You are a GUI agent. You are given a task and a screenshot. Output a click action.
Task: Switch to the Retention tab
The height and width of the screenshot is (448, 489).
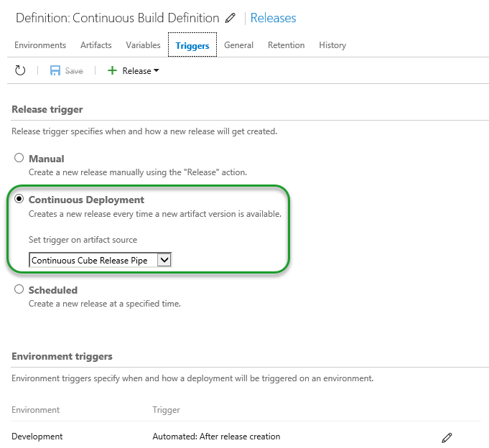click(x=286, y=45)
